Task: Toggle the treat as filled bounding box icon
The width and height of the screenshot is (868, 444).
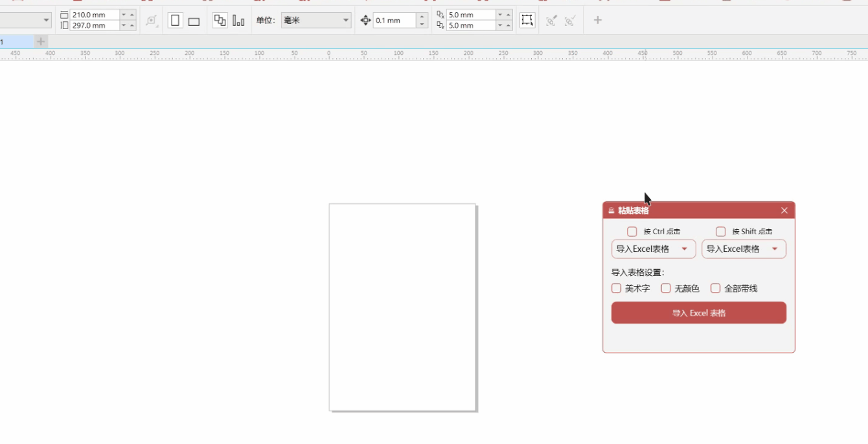Action: [527, 20]
